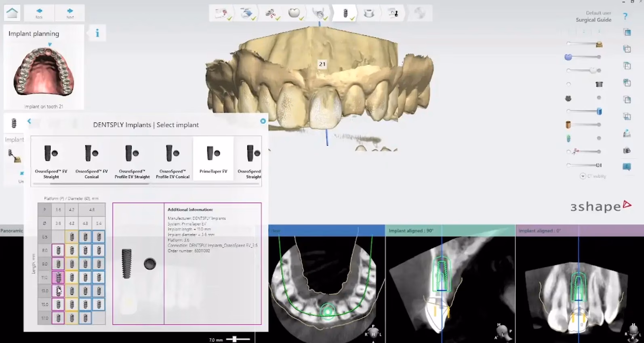Click the camera screenshot icon

(627, 150)
